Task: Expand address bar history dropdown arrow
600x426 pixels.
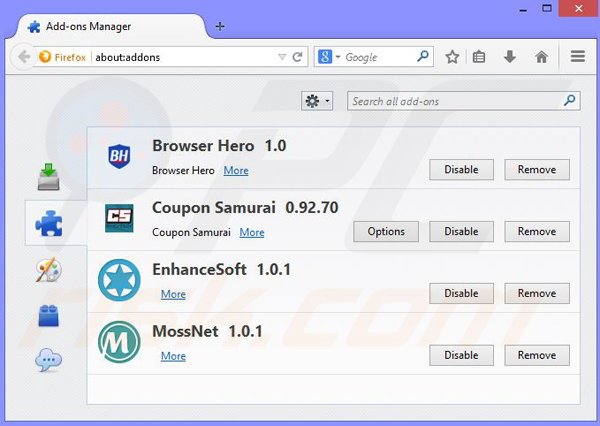Action: pos(282,57)
